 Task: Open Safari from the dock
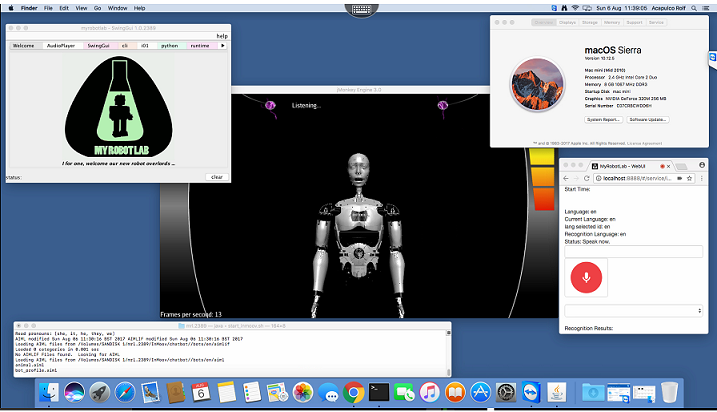point(125,392)
